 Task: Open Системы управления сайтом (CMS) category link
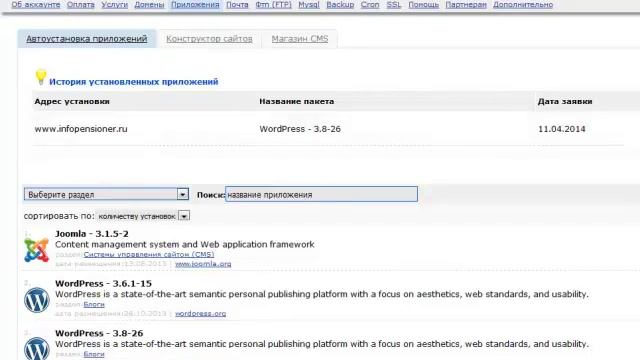point(149,254)
